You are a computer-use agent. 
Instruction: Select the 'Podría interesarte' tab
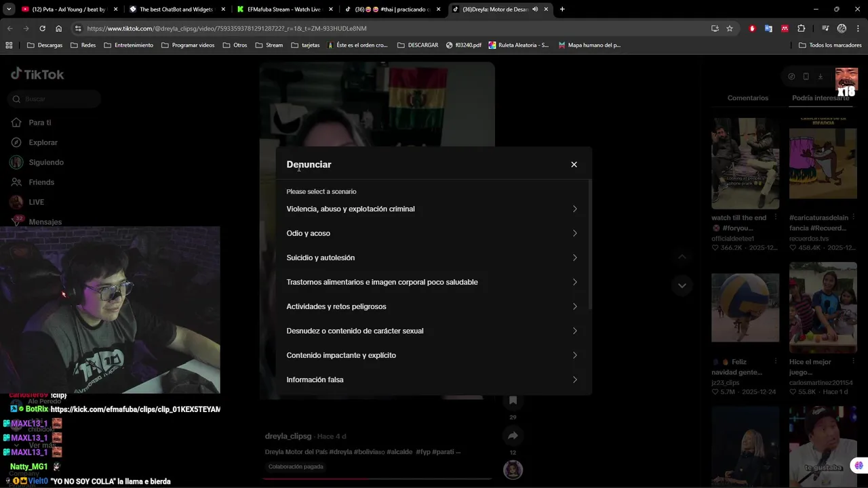click(821, 98)
